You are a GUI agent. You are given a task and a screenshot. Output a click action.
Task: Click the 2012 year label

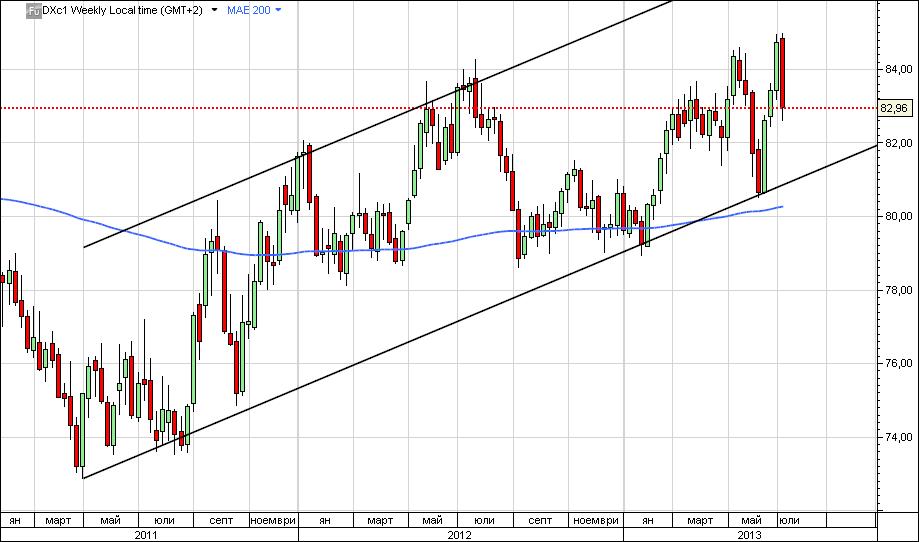[x=460, y=534]
